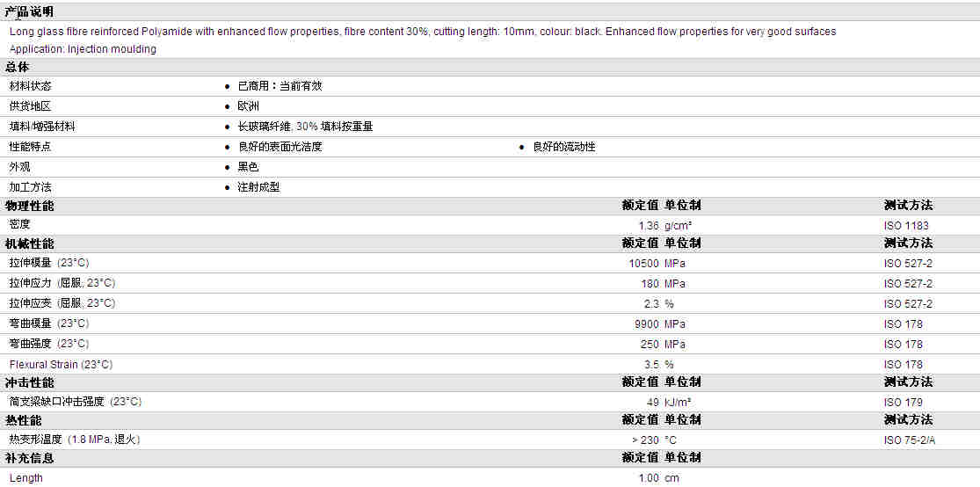The width and height of the screenshot is (980, 487).
Task: Select the 加工方法 row label
Action: point(31,187)
